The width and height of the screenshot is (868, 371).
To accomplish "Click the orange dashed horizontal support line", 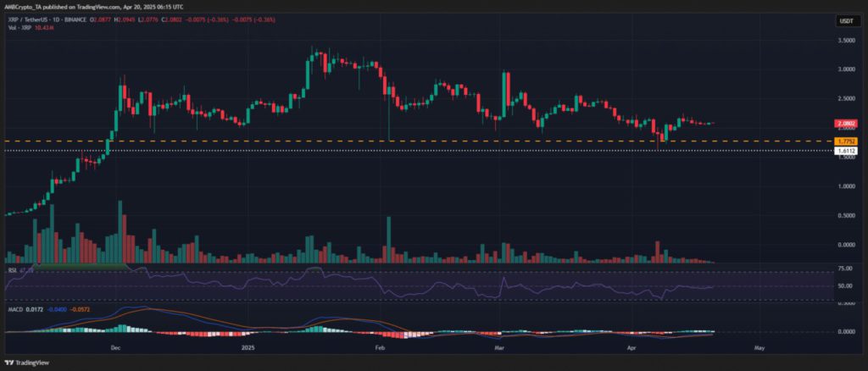I will pos(415,141).
